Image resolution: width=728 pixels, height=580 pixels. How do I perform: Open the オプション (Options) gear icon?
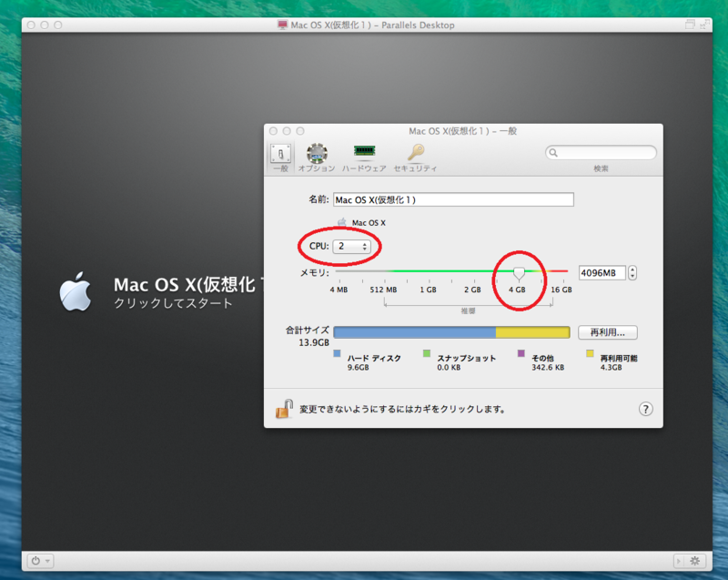pos(315,153)
